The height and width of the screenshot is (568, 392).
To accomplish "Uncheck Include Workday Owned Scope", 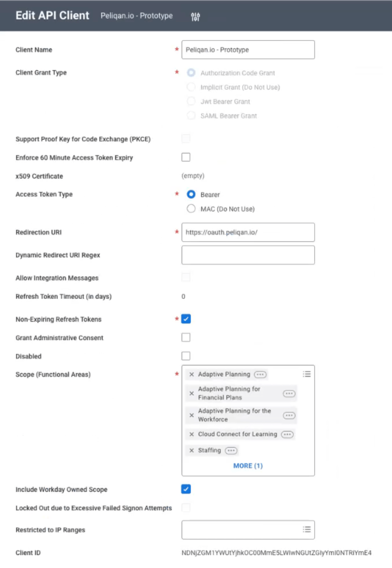I will (186, 489).
